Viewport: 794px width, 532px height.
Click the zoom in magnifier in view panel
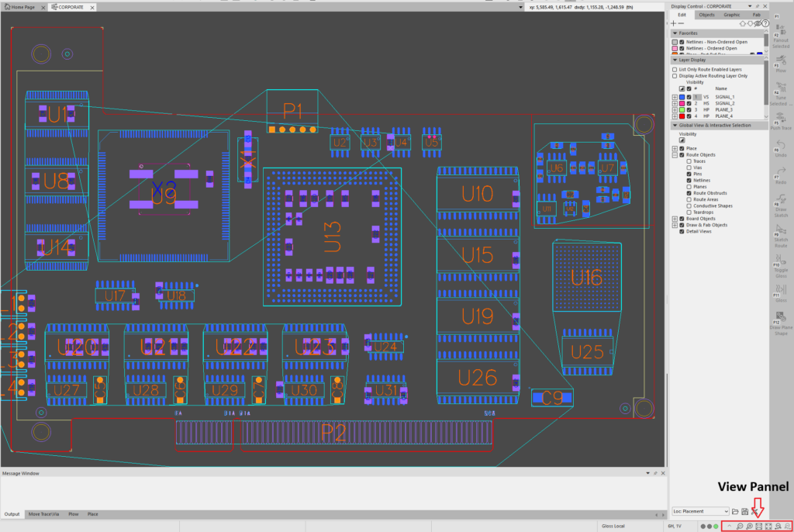[750, 527]
